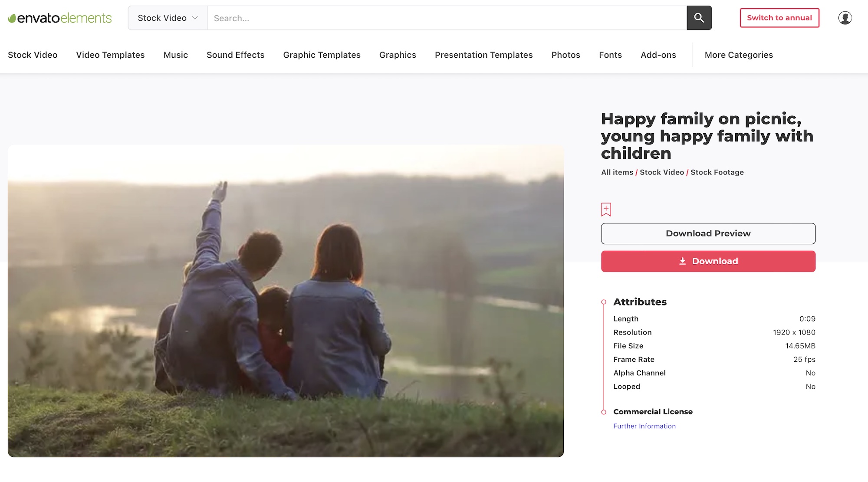Open the Stock Video search category dropdown
868x482 pixels.
[x=168, y=18]
